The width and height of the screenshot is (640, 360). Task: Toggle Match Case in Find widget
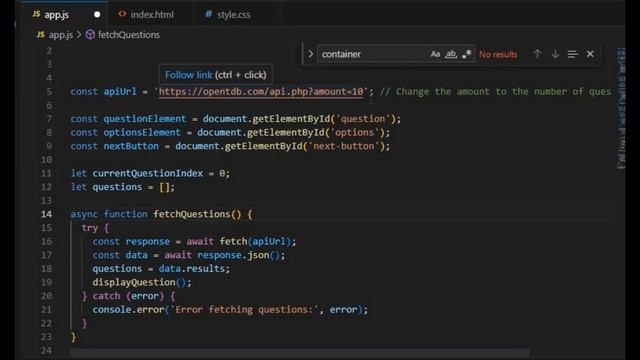coord(435,54)
